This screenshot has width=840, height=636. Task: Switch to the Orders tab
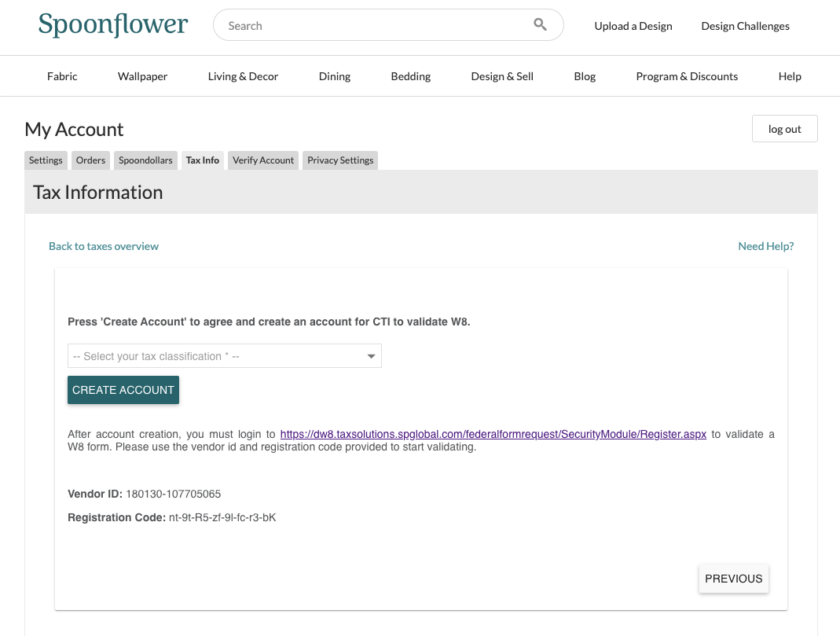(x=90, y=160)
